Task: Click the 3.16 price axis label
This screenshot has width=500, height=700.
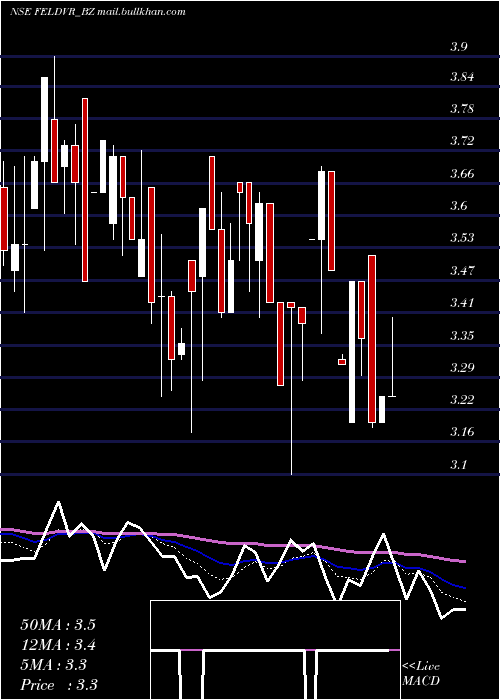Action: 462,432
